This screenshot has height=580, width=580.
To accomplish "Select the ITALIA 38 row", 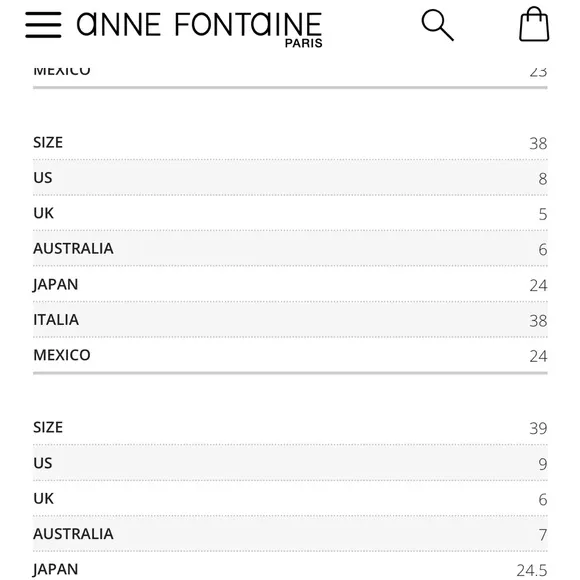I will click(290, 320).
